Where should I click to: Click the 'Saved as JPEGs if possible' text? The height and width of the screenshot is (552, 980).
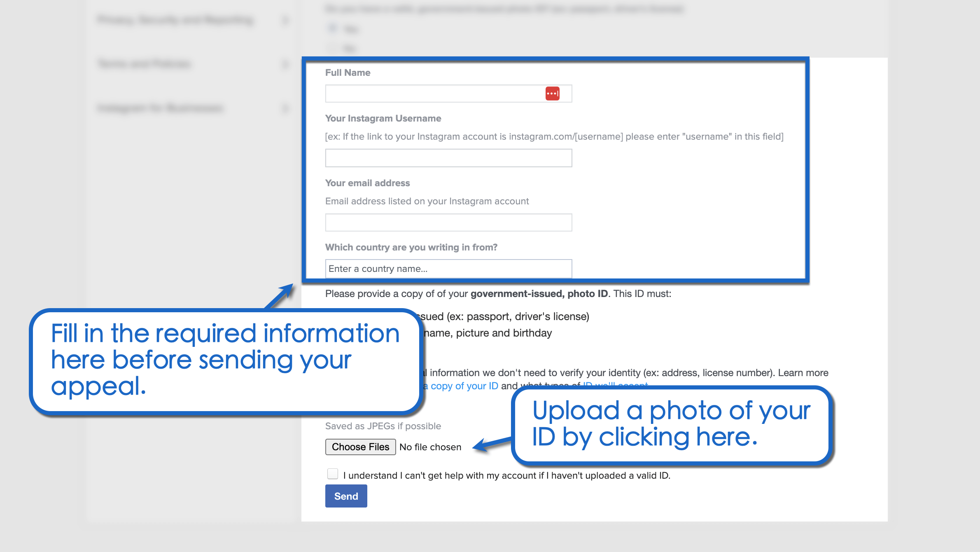pyautogui.click(x=383, y=426)
